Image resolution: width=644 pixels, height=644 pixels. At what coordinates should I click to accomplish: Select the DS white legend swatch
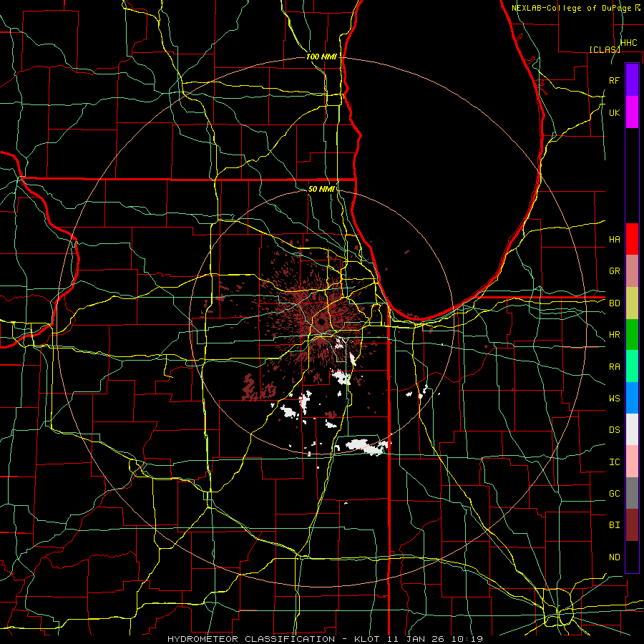click(632, 429)
